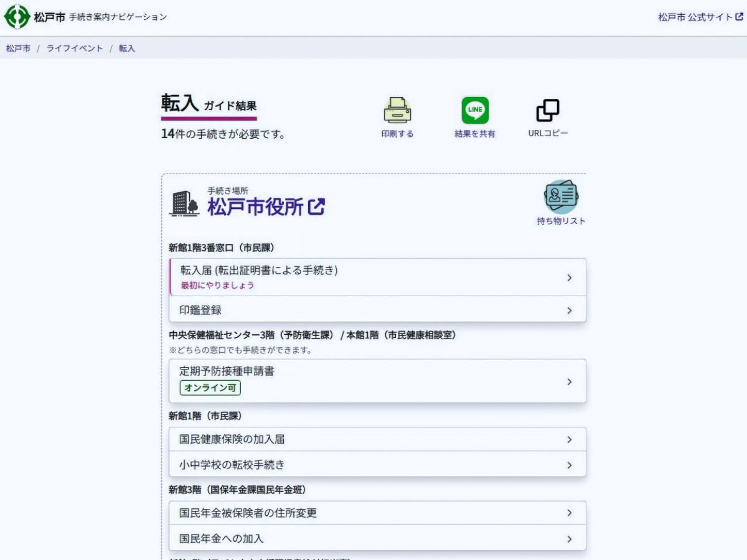
Task: Click the printer icon to print results
Action: (x=397, y=111)
